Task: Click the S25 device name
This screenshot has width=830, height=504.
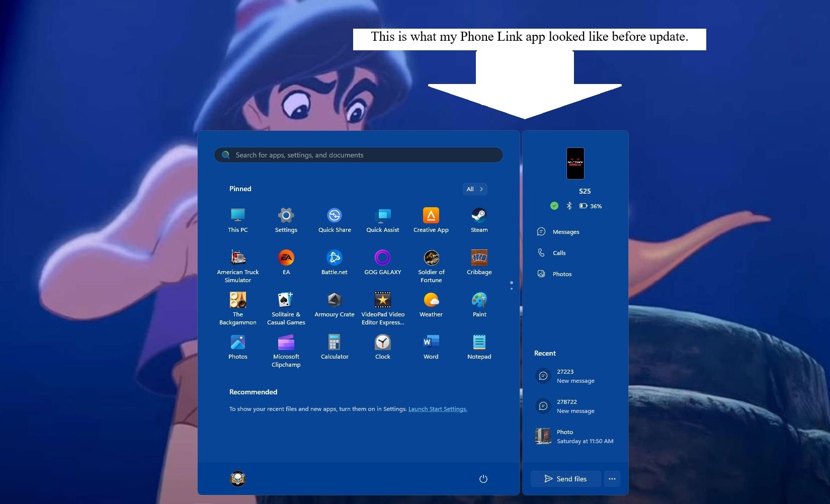Action: (585, 191)
